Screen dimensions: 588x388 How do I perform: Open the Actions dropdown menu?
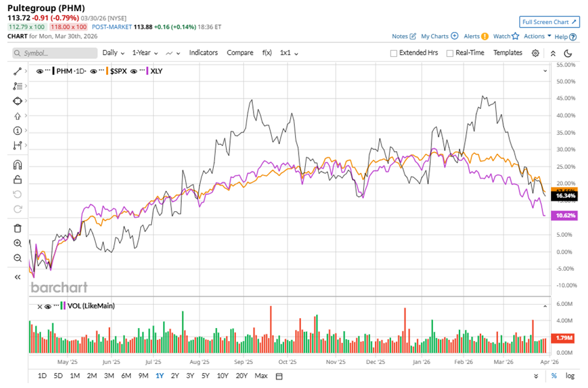(537, 36)
